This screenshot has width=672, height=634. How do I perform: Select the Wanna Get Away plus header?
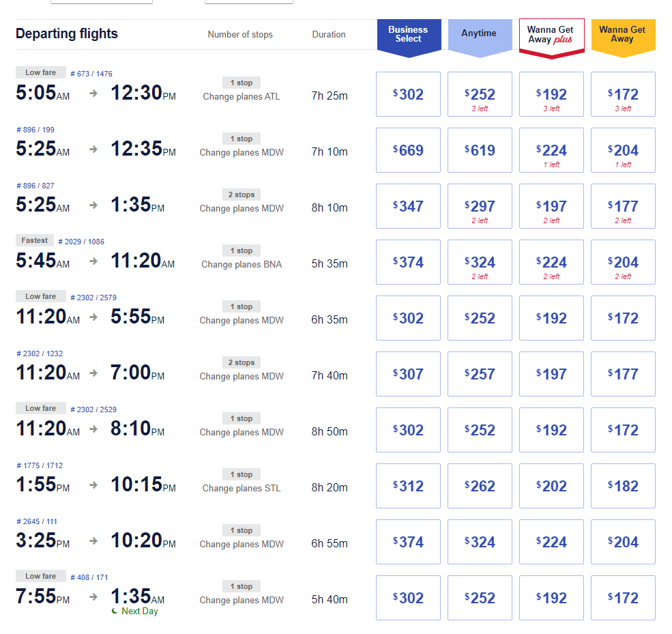551,37
